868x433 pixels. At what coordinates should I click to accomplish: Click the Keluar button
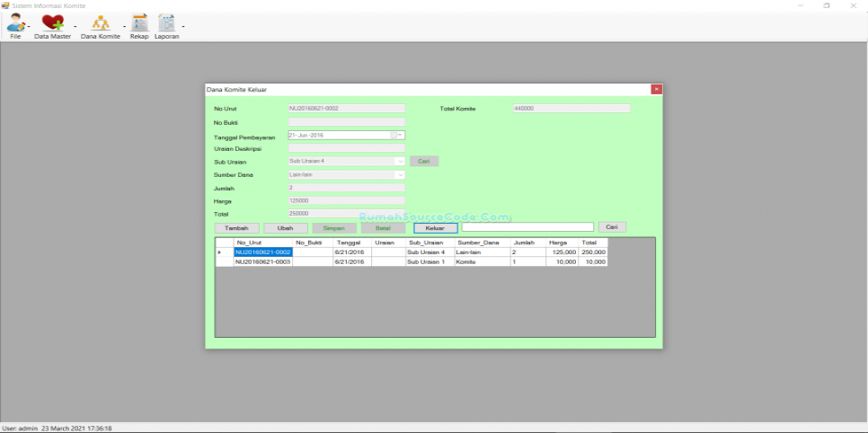pos(435,228)
